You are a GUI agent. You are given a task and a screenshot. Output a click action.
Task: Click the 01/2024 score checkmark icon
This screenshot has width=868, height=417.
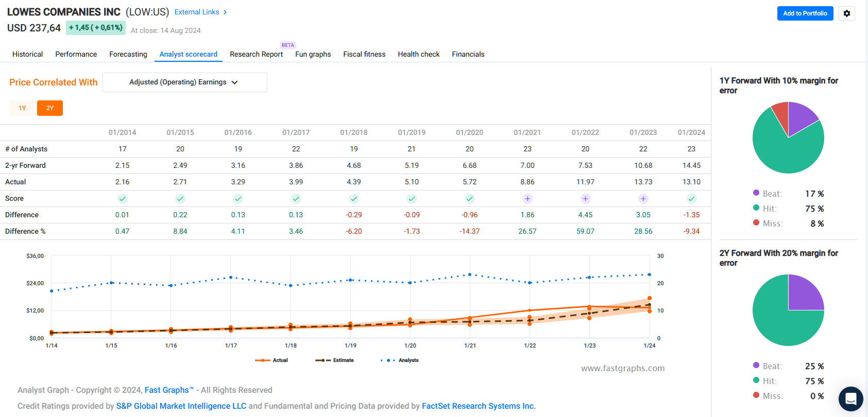click(x=691, y=199)
